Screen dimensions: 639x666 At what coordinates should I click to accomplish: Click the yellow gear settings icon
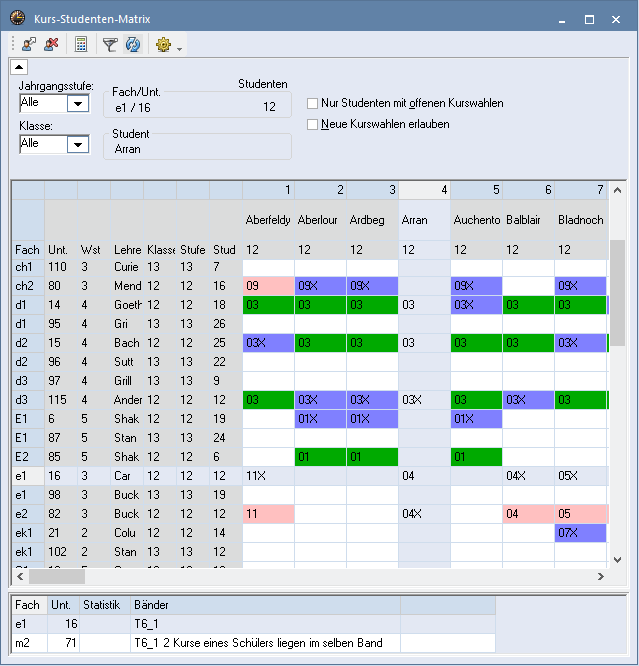[x=164, y=44]
